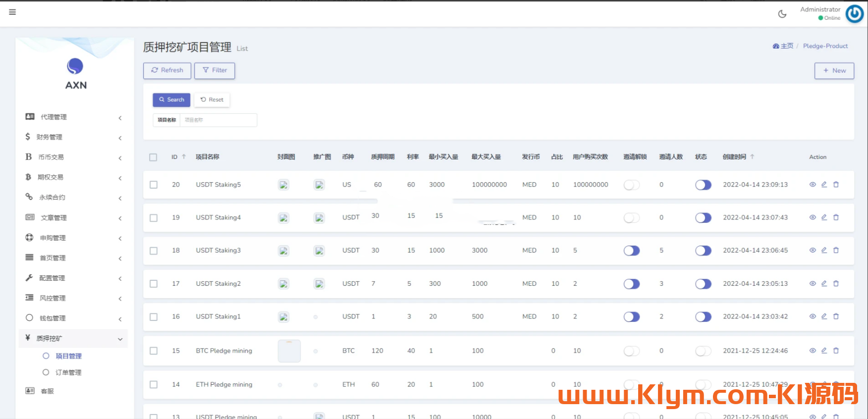Click the Administrator power avatar icon
Viewport: 868px width, 419px height.
coord(855,14)
